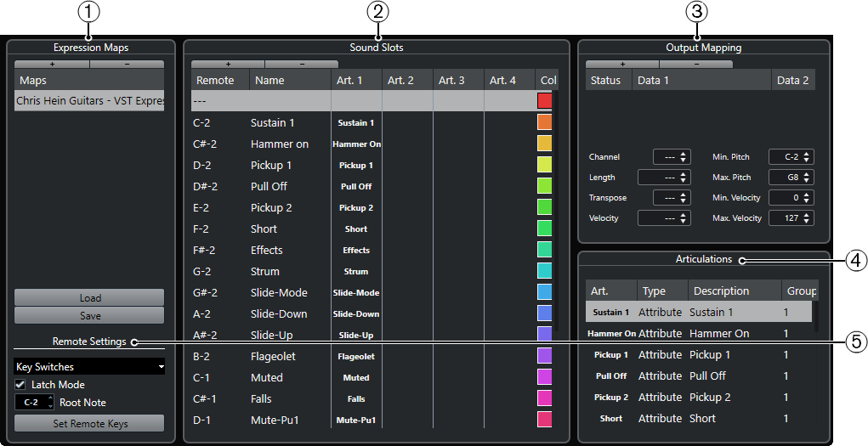The width and height of the screenshot is (868, 446).
Task: Click the Name column header in Sound Slots
Action: pyautogui.click(x=290, y=80)
